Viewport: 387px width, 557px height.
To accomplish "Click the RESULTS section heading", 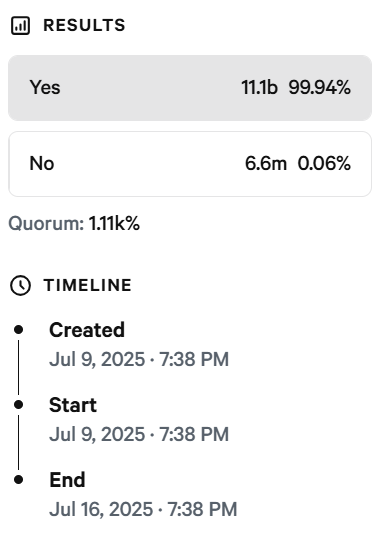I will (x=84, y=26).
